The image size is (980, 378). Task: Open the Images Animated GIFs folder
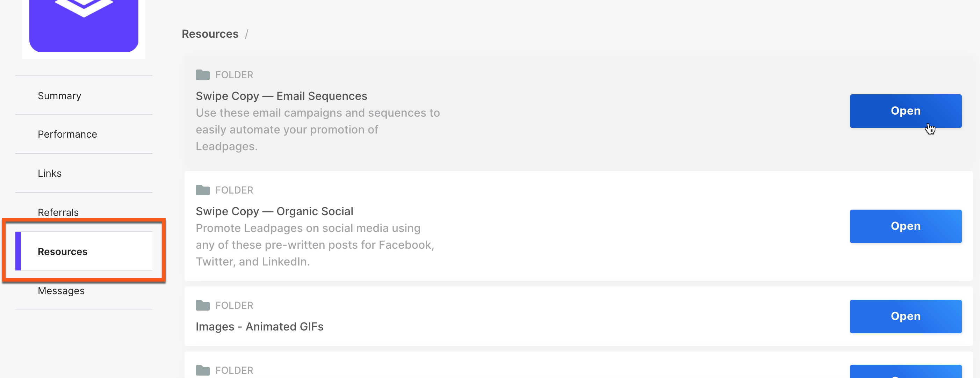point(906,317)
